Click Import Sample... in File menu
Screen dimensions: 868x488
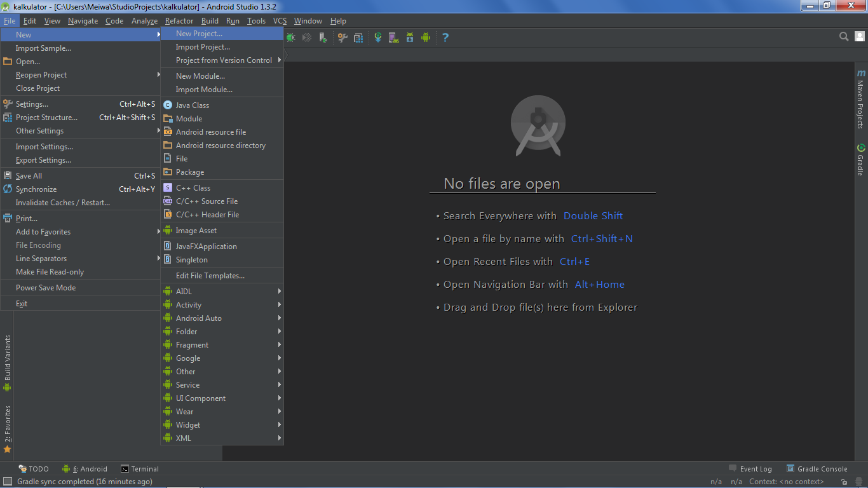[x=80, y=48]
